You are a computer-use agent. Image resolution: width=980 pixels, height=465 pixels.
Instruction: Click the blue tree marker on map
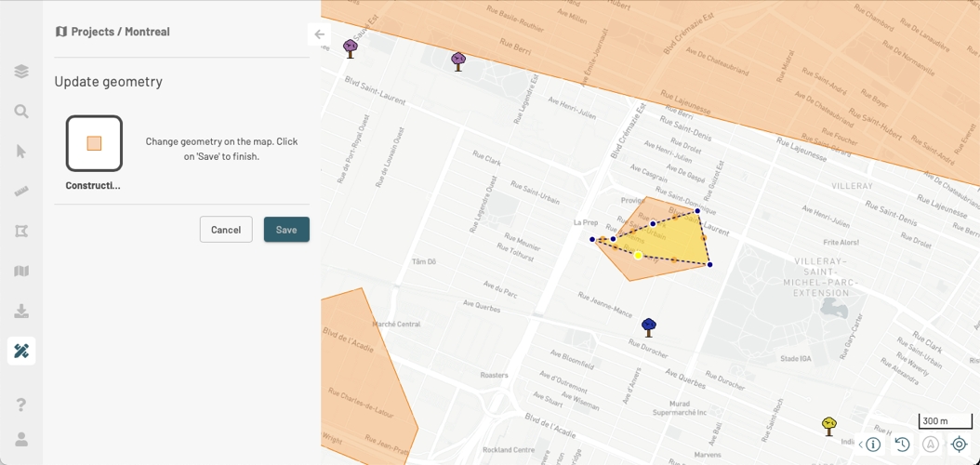tap(649, 326)
